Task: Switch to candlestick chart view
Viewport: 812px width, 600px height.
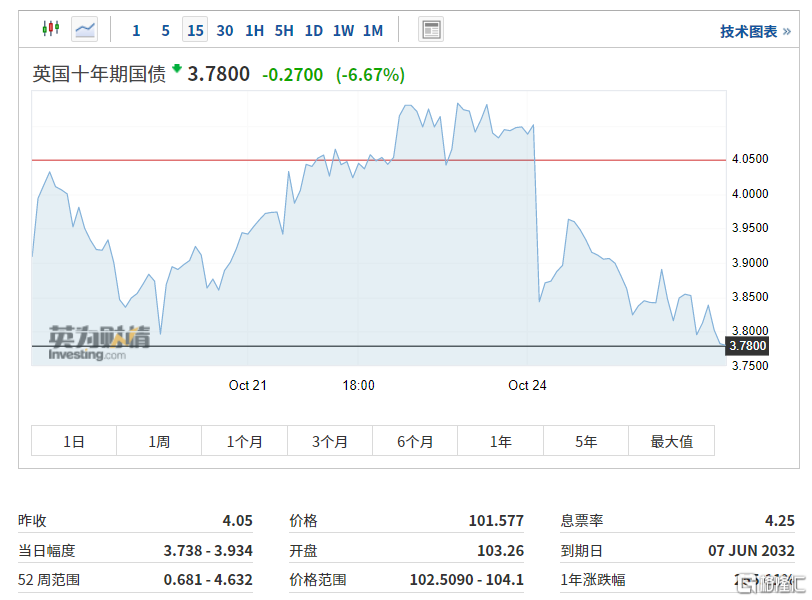Action: 51,29
